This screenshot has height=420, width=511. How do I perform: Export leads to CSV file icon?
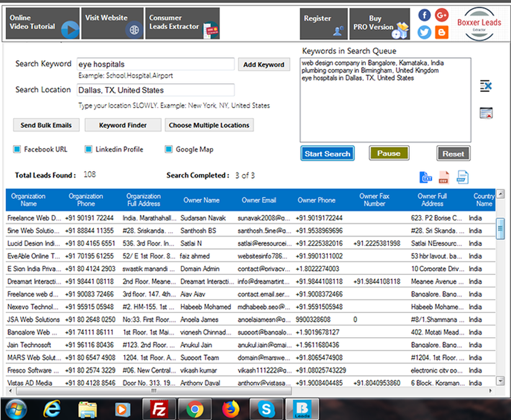click(444, 177)
